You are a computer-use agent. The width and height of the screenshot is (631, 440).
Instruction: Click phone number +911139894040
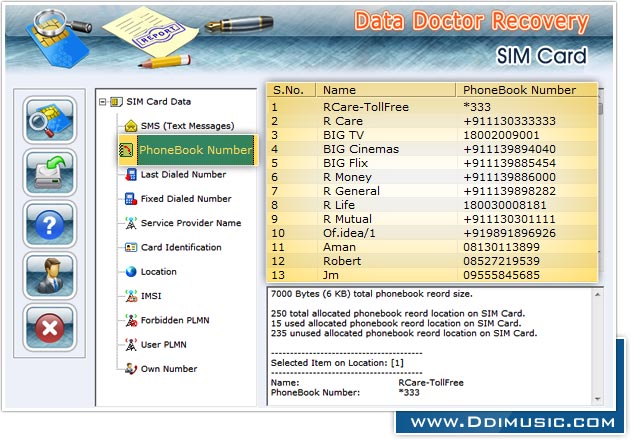coord(509,149)
